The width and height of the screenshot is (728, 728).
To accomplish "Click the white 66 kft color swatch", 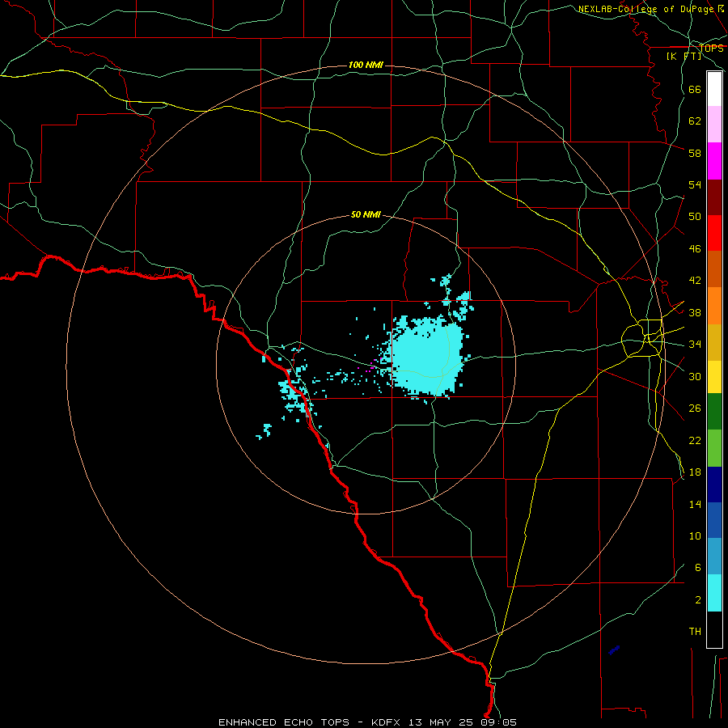I will point(714,89).
